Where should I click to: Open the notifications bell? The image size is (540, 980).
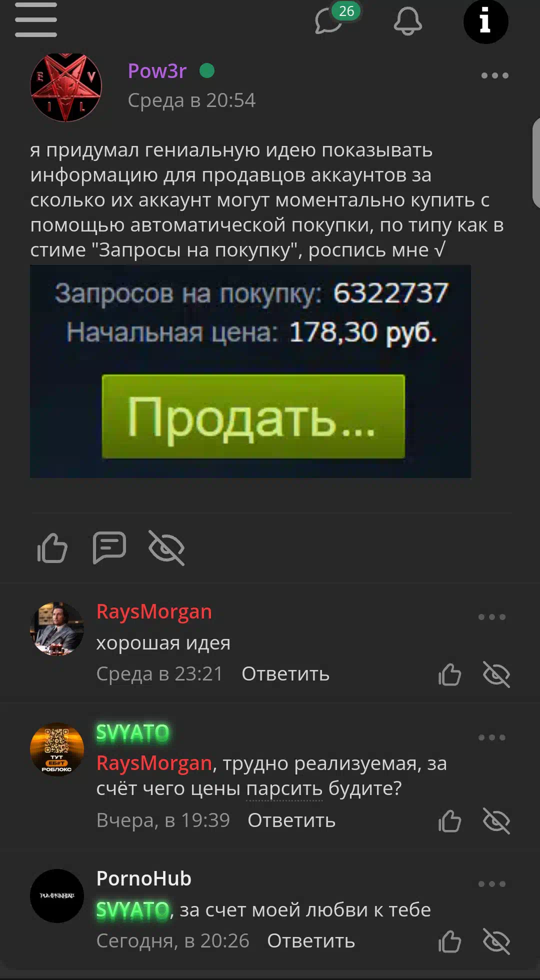(408, 21)
